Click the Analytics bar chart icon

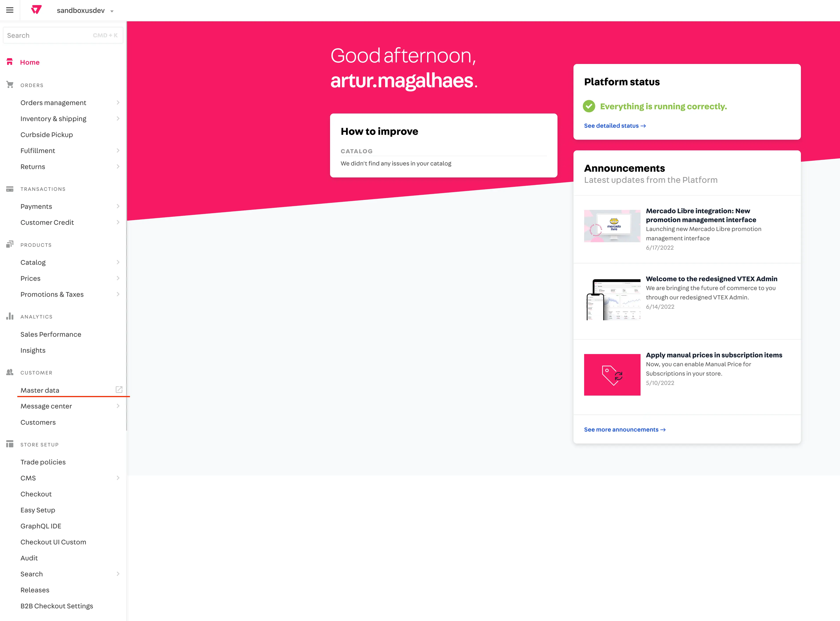[10, 316]
